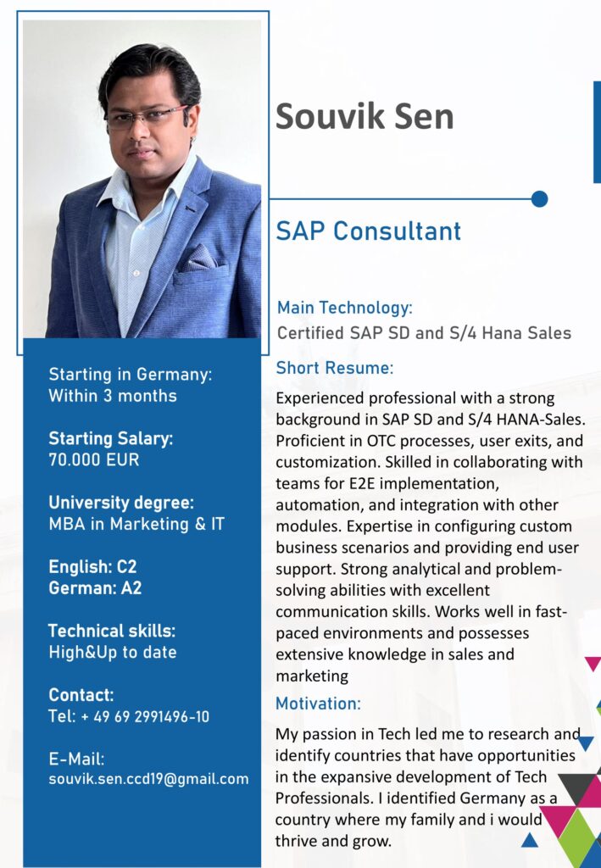Image resolution: width=601 pixels, height=868 pixels.
Task: Select the "SAP Consultant" job title
Action: pos(369,231)
